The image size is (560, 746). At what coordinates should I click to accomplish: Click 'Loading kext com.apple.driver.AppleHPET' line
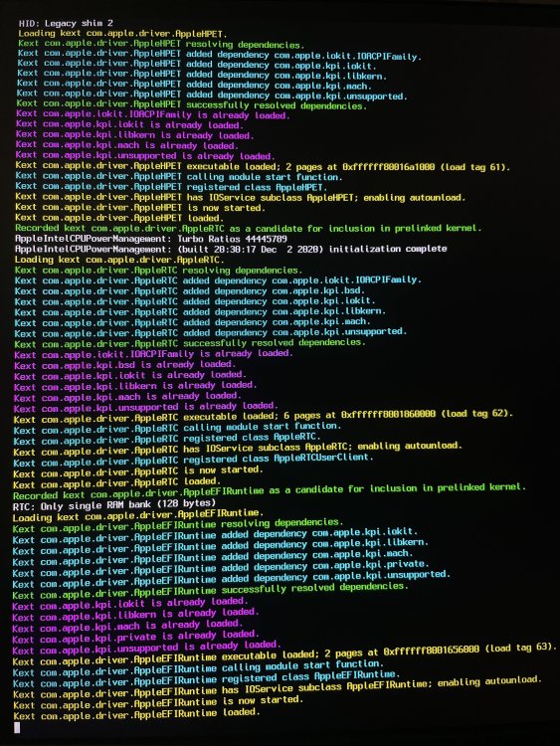pos(122,34)
